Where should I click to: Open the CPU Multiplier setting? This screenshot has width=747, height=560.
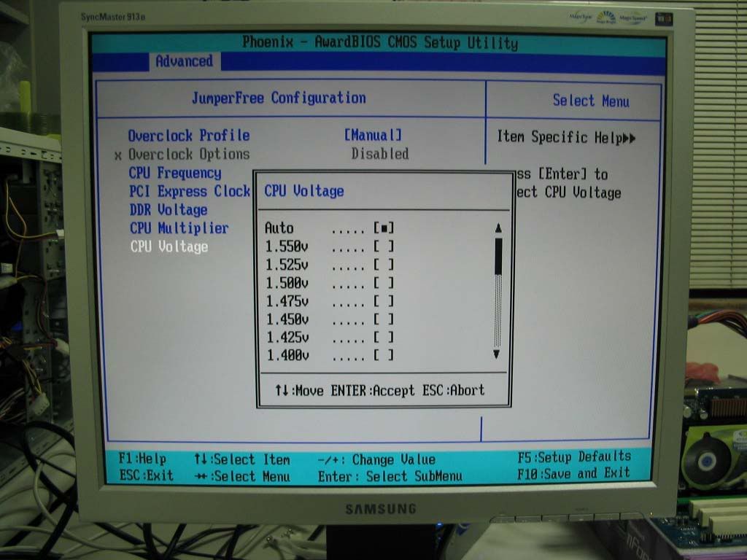click(x=179, y=228)
